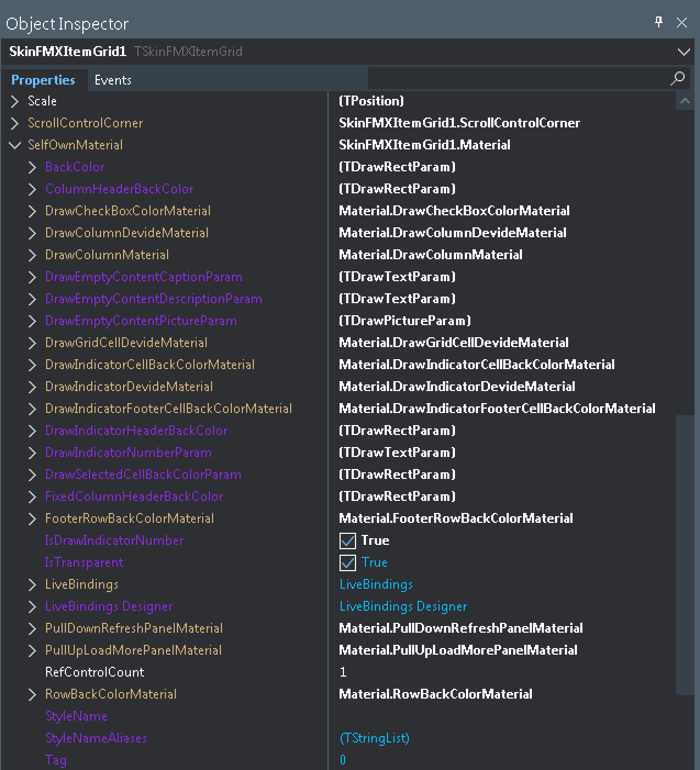Expand the RowBackColorMaterial property
The image size is (700, 770).
coord(32,694)
